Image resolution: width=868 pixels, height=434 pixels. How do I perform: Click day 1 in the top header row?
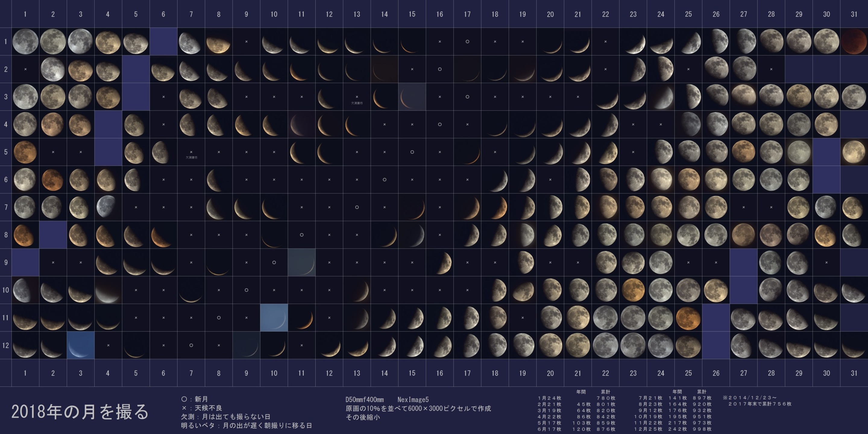[25, 14]
